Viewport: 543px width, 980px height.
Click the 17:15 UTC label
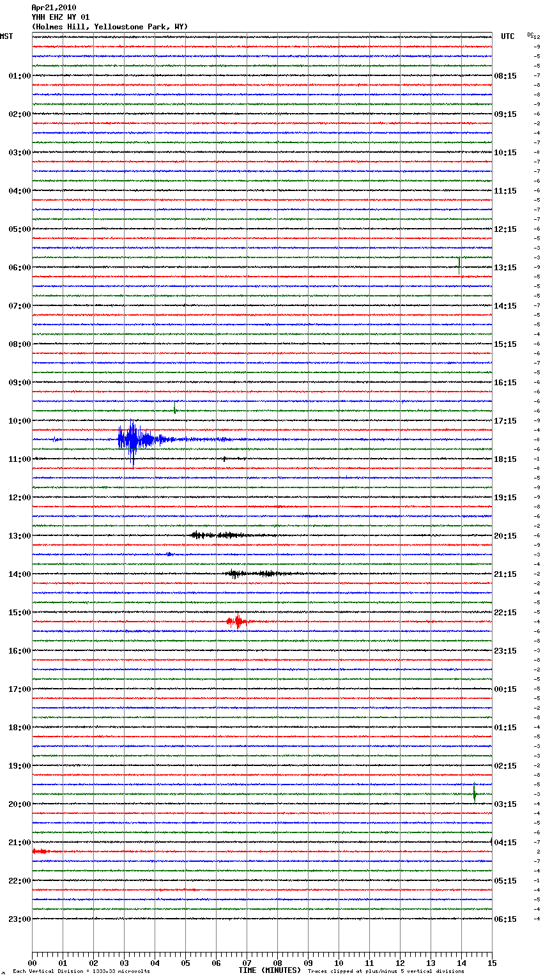(505, 421)
